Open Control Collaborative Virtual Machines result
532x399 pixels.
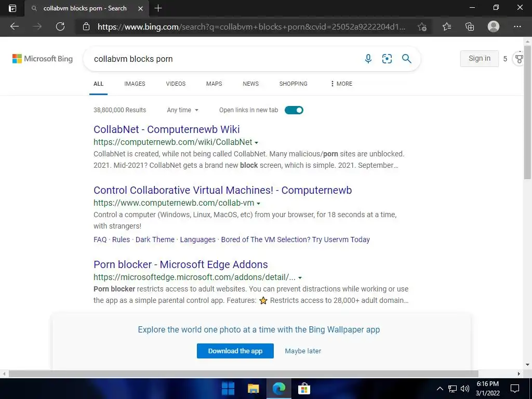click(x=222, y=190)
